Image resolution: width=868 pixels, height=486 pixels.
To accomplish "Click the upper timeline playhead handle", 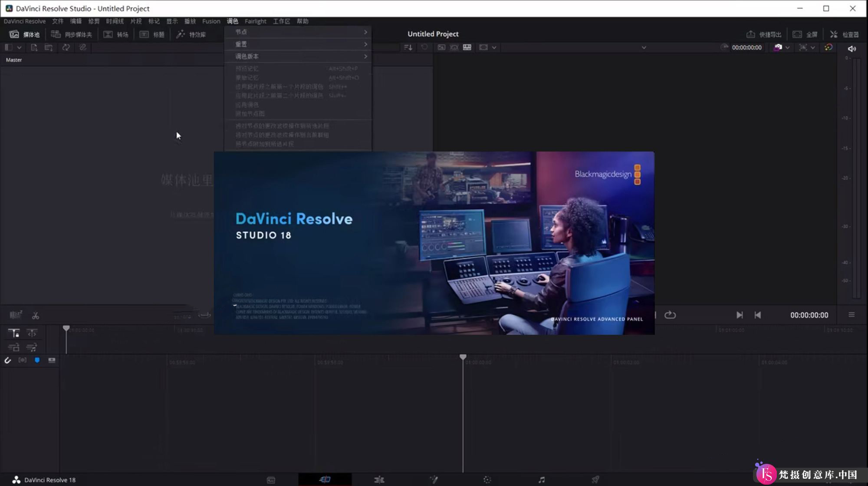I will click(x=66, y=328).
